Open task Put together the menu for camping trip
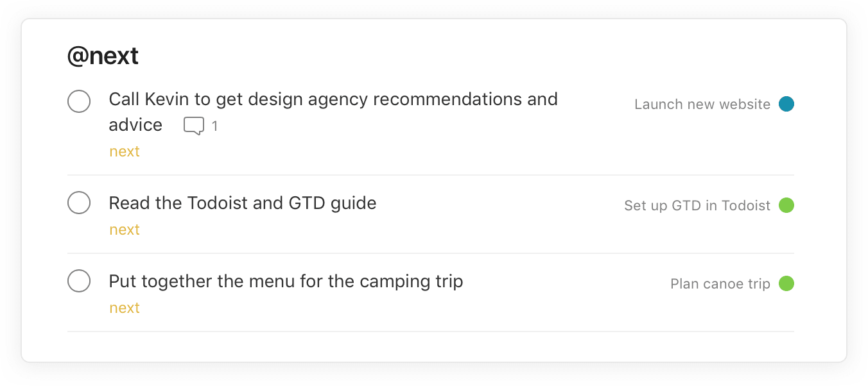The height and width of the screenshot is (386, 868). [x=286, y=281]
